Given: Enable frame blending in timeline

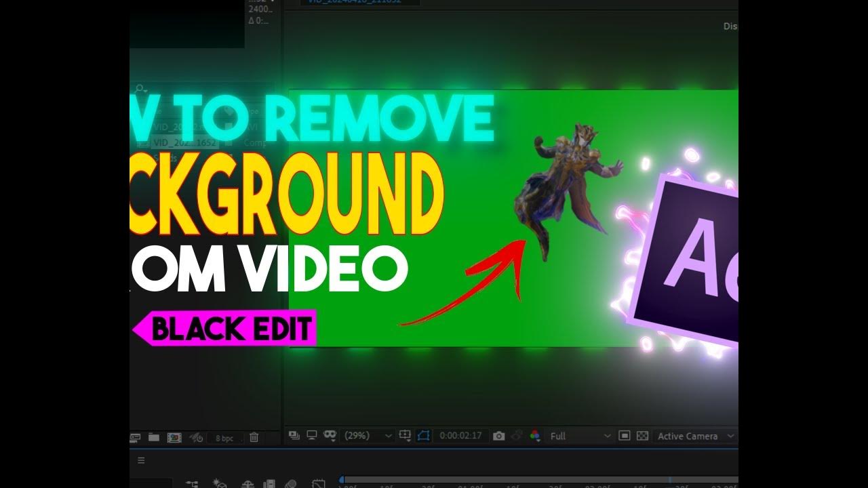Looking at the screenshot, I should pyautogui.click(x=269, y=484).
